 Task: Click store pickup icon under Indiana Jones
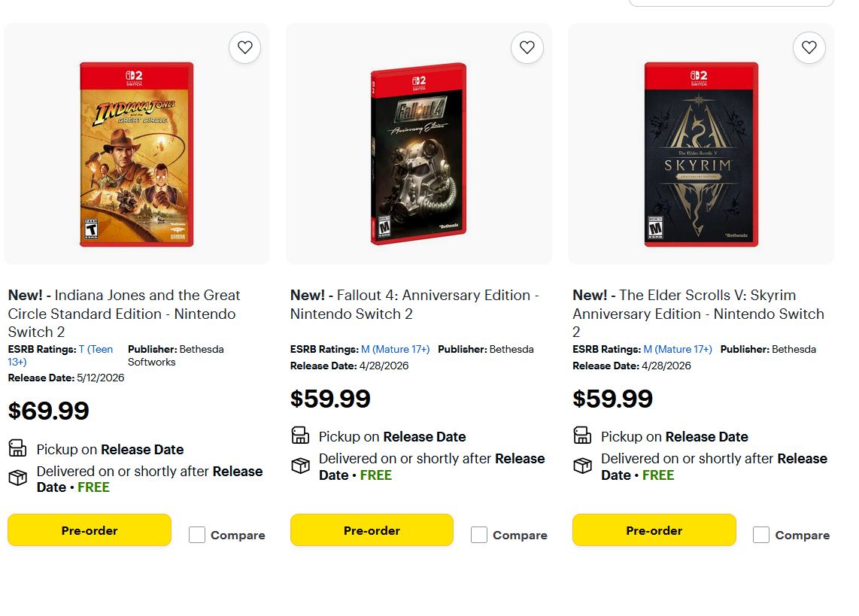coord(17,448)
